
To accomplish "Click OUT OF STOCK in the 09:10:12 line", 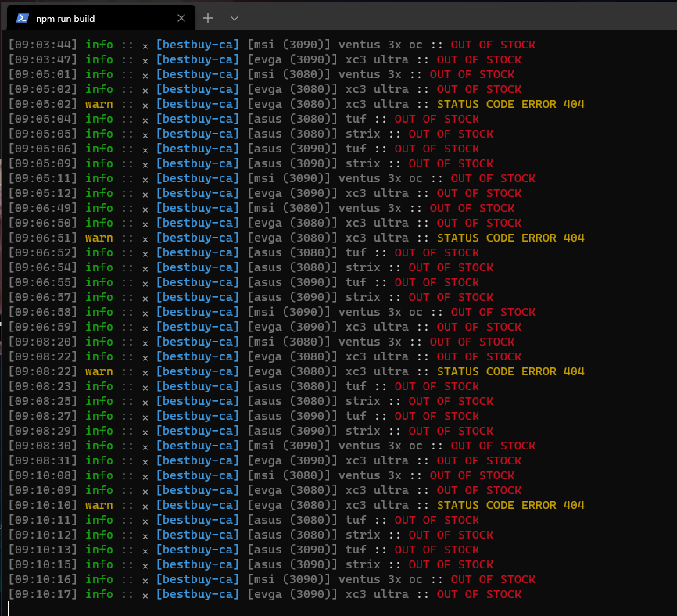I will coord(451,535).
